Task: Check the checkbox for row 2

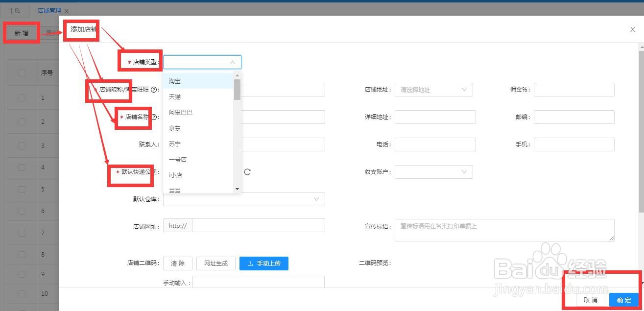Action: pyautogui.click(x=22, y=121)
